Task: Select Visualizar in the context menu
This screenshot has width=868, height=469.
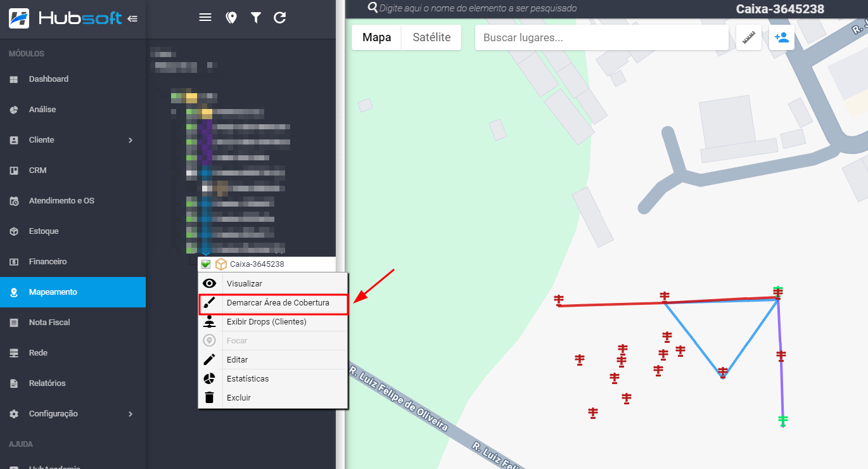Action: [273, 283]
